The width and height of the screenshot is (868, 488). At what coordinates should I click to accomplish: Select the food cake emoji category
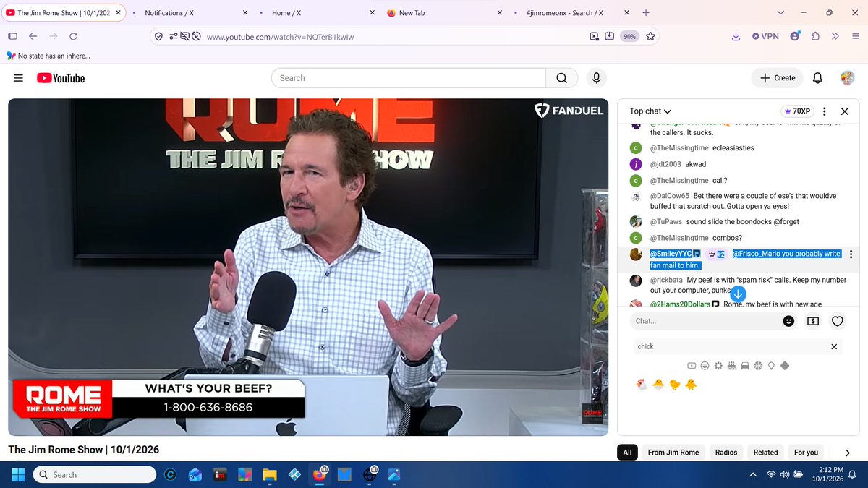pos(731,366)
